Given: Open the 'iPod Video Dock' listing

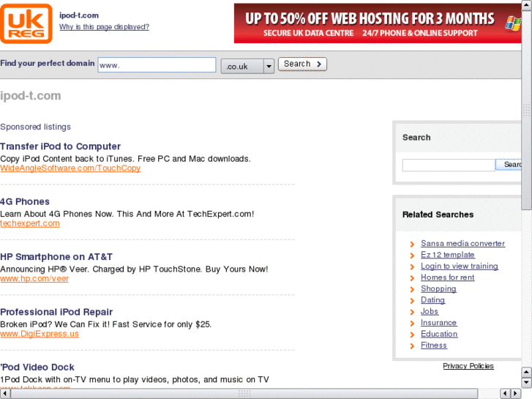Looking at the screenshot, I should [37, 367].
